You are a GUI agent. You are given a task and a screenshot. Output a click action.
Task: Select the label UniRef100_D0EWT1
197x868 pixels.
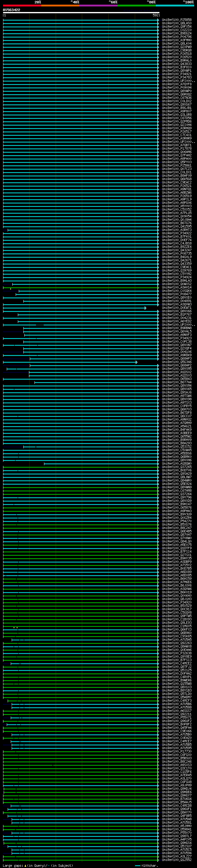click(176, 308)
